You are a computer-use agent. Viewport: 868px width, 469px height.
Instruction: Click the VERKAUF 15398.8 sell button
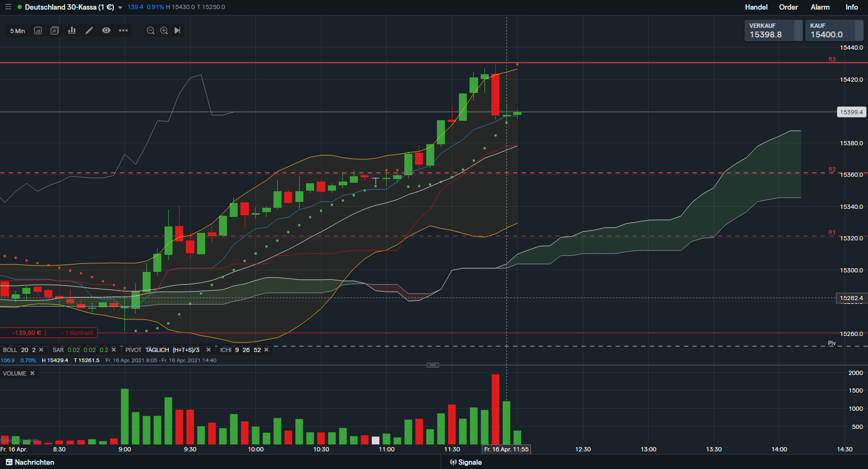(x=773, y=30)
